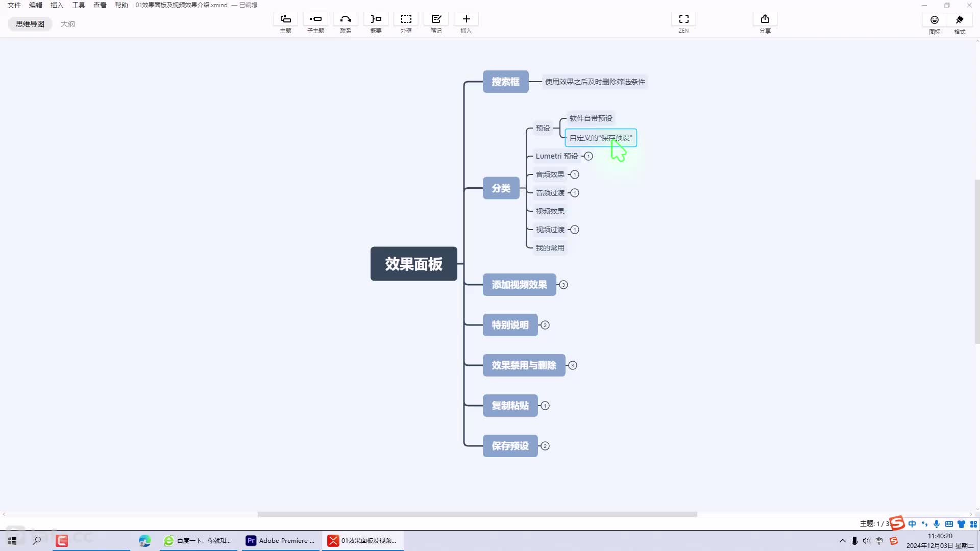Viewport: 980px width, 551px height.
Task: Select the central 效果面板 topic
Action: click(413, 264)
